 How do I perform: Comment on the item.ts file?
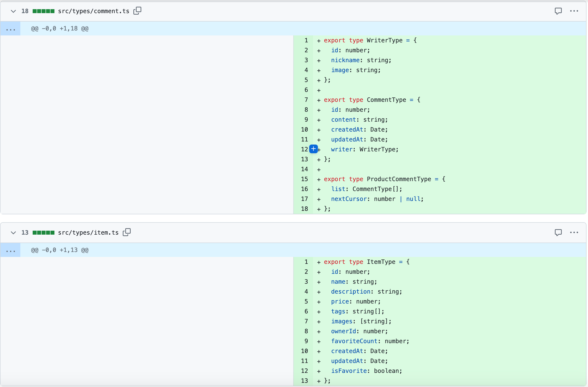pos(558,232)
